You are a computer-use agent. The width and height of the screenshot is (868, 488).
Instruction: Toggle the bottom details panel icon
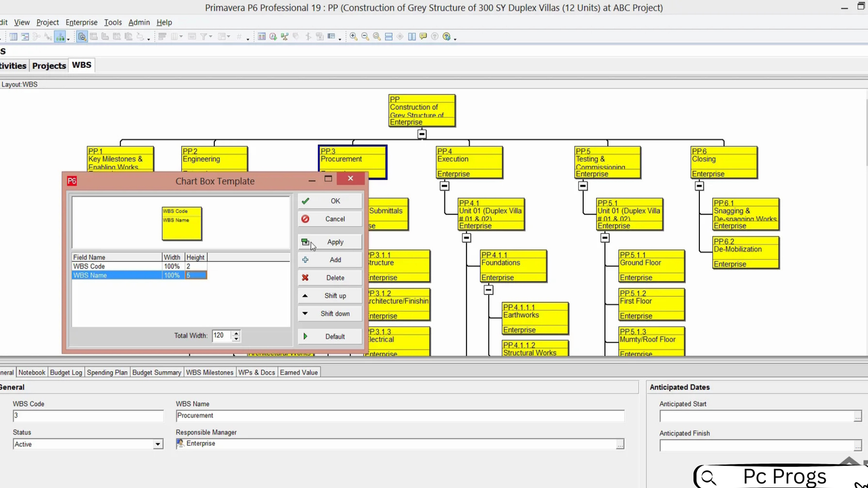(x=82, y=36)
